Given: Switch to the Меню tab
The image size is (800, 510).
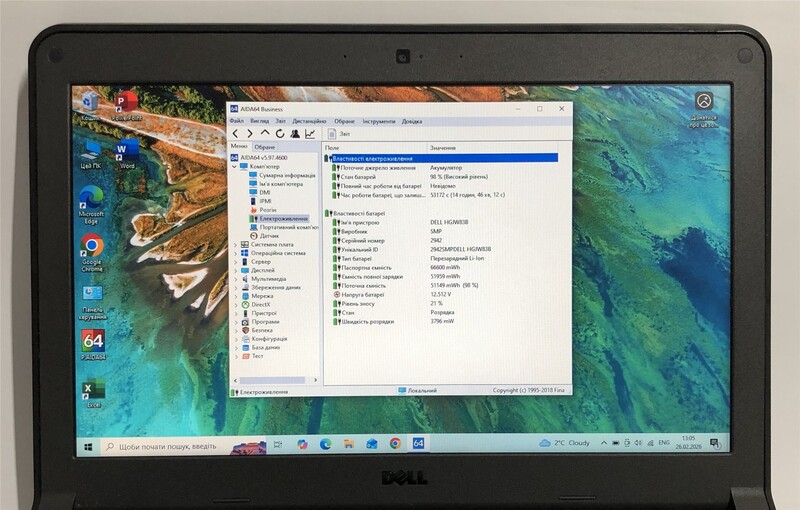Looking at the screenshot, I should coord(239,146).
